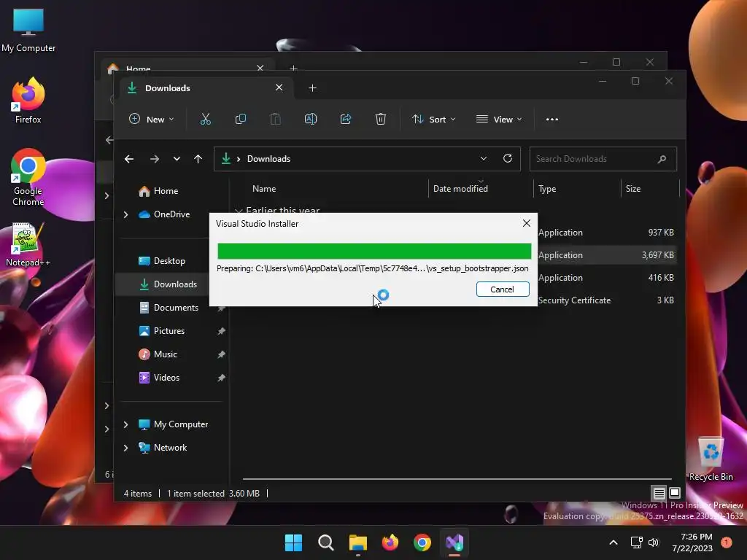Click Windows Start button on taskbar

click(x=293, y=542)
